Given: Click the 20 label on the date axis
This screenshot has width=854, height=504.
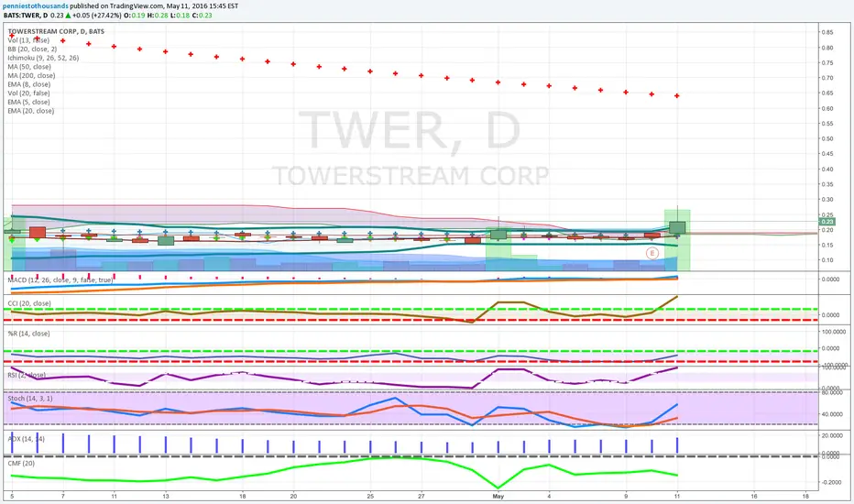Looking at the screenshot, I should tap(293, 497).
